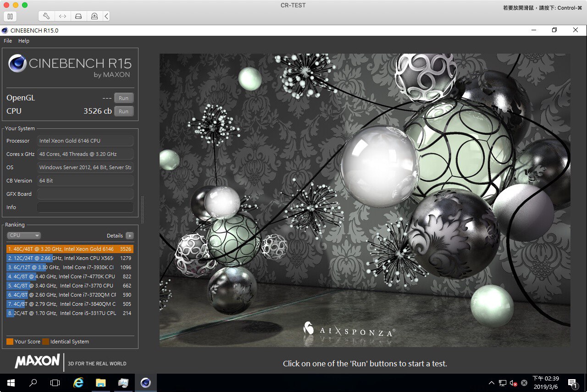Restore down the Cinebench window

554,30
